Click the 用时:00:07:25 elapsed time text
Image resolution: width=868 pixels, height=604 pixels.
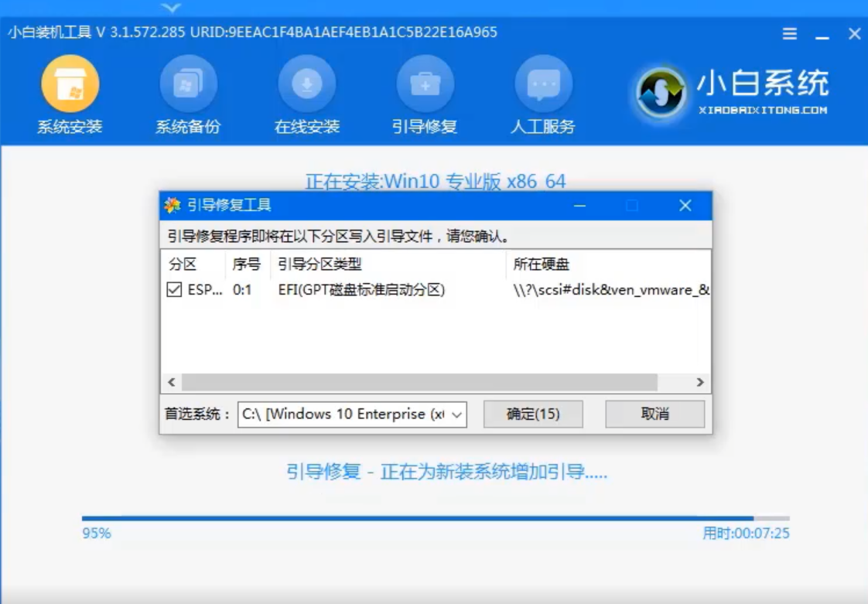tap(746, 533)
